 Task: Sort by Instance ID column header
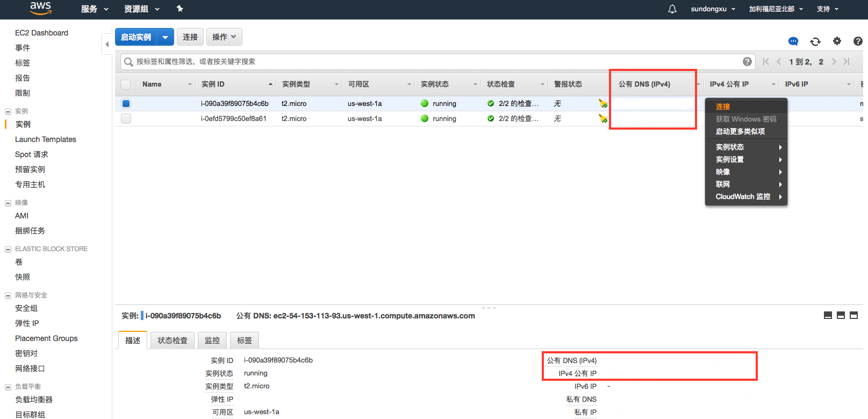point(236,84)
